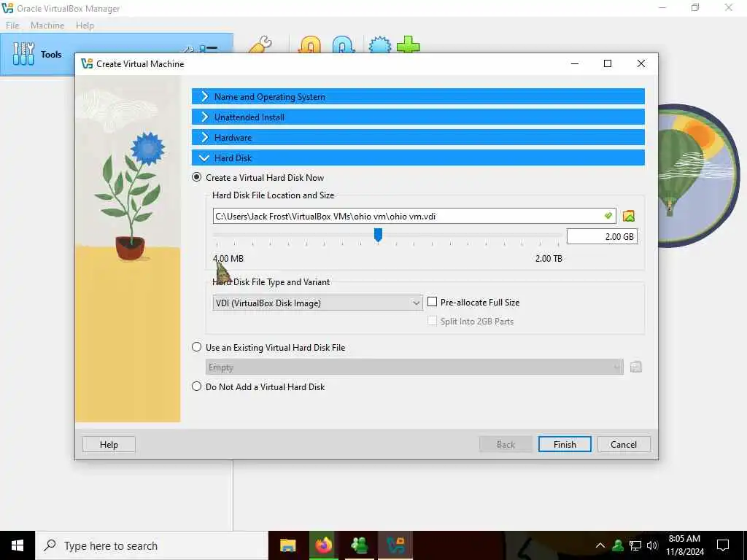Screen dimensions: 747x560
Task: Expand the Hardware section
Action: [418, 137]
